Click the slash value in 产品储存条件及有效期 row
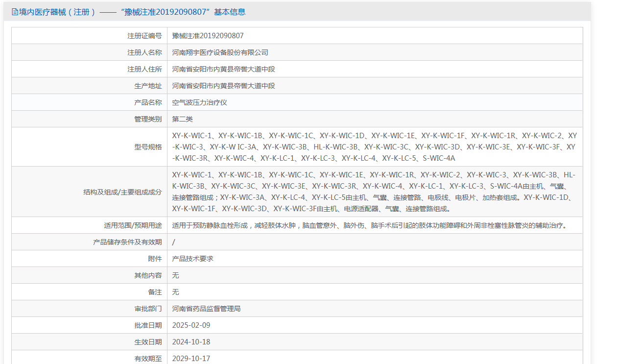The image size is (644, 364). [x=173, y=242]
